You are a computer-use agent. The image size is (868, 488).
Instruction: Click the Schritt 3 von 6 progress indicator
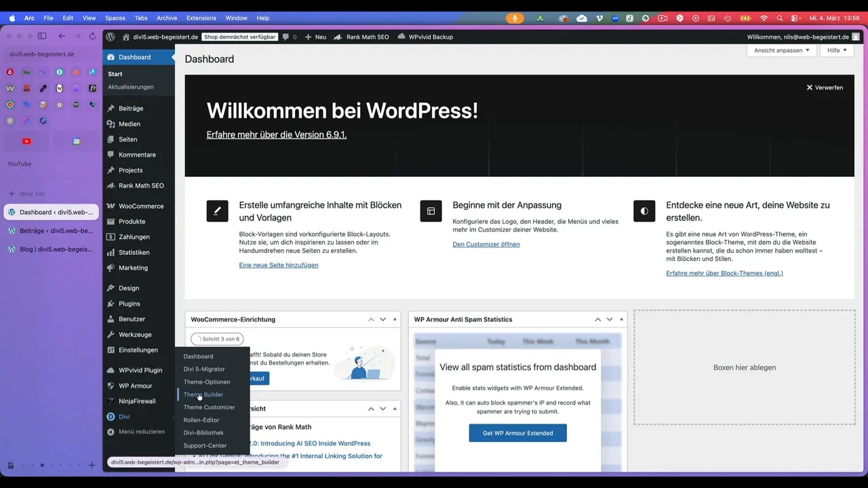(217, 339)
